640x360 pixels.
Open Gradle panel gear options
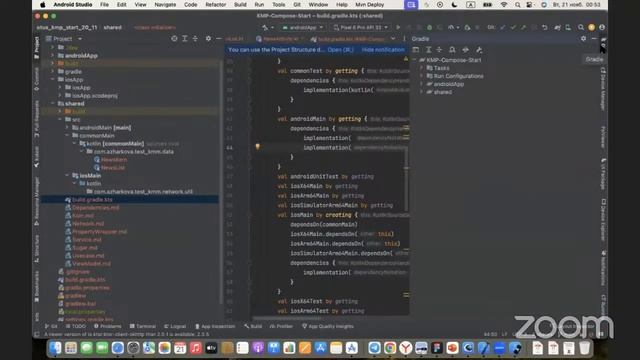[583, 38]
